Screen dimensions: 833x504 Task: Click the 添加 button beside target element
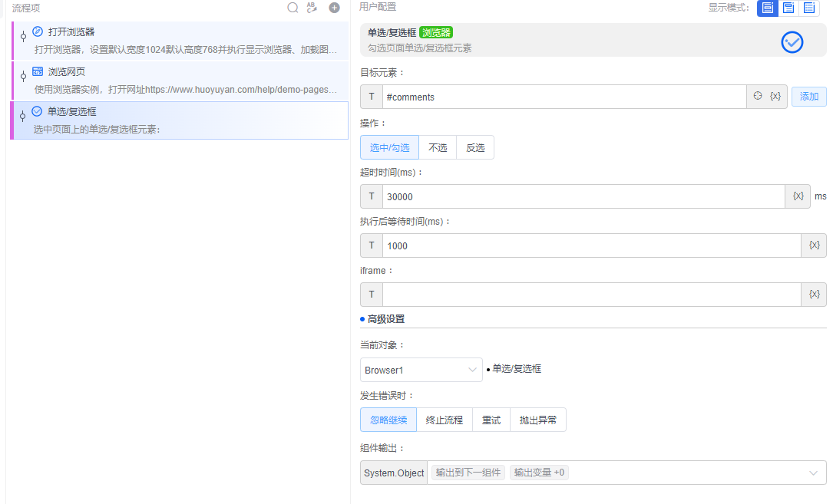[809, 97]
